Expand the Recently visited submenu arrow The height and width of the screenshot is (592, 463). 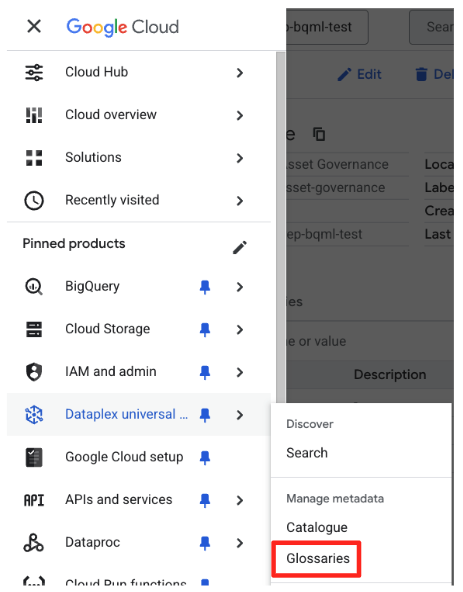pyautogui.click(x=240, y=200)
